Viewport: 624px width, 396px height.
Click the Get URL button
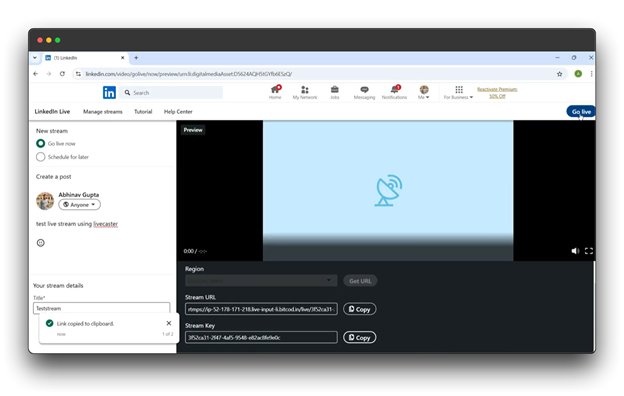360,281
